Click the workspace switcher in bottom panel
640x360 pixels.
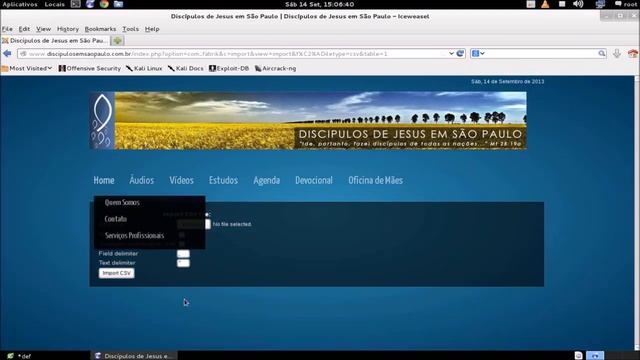coord(595,356)
